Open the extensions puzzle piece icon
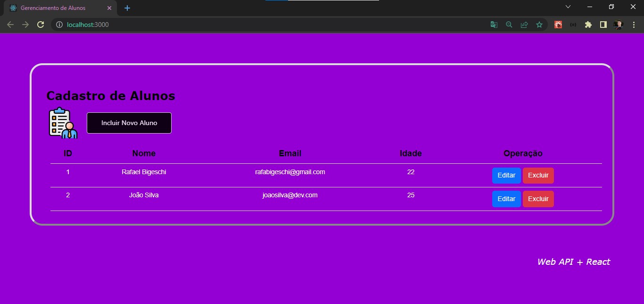 [x=588, y=25]
